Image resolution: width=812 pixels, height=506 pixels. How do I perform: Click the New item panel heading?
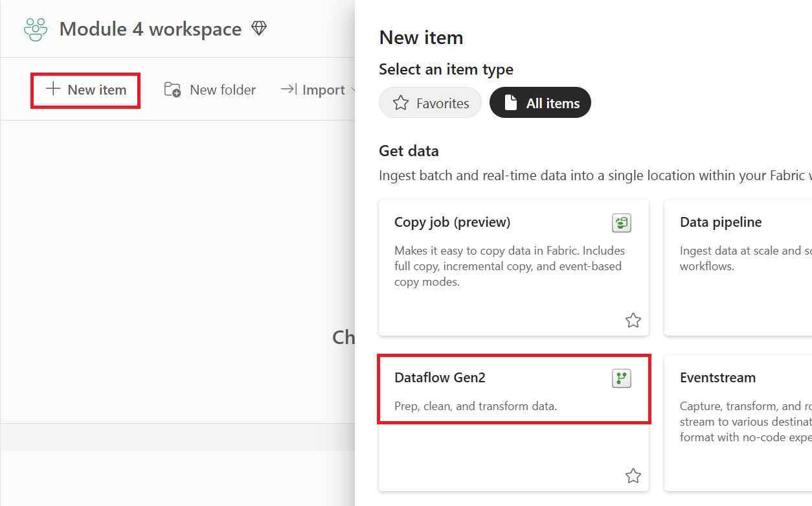(x=421, y=38)
